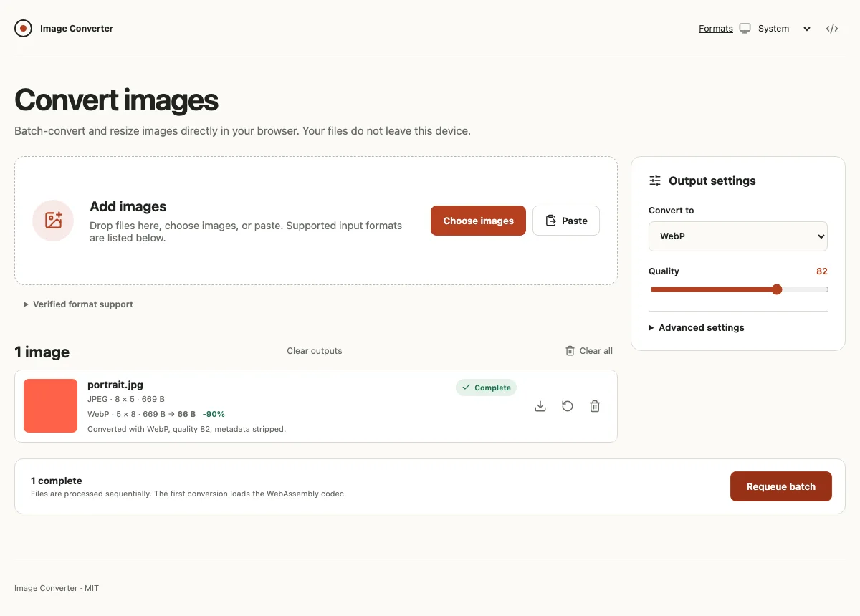Click the Image Converter logo icon
The image size is (860, 616).
(24, 29)
